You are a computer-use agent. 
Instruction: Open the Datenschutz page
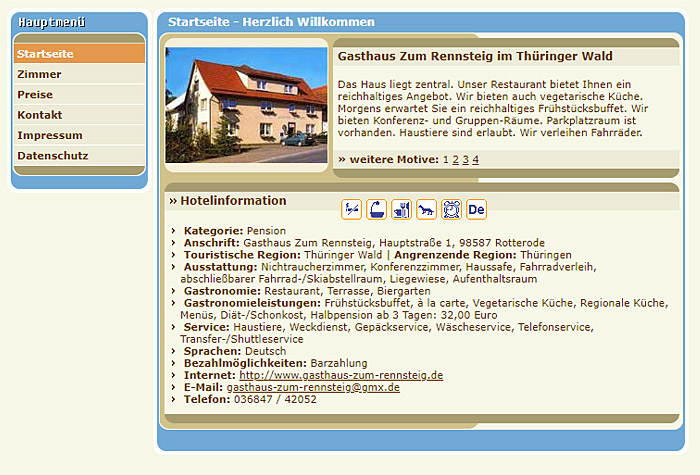point(79,156)
